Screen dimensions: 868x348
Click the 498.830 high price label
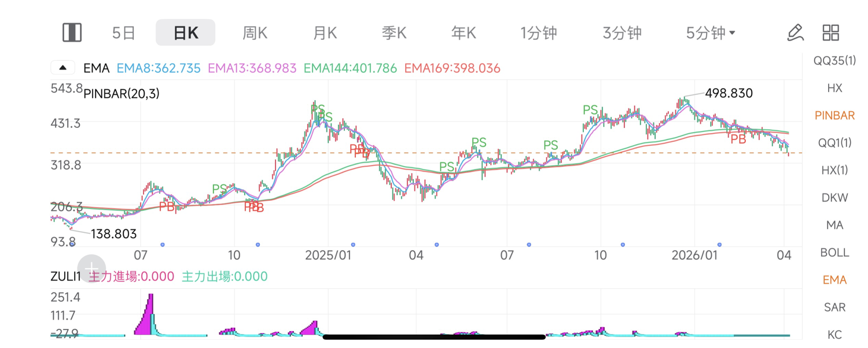coord(729,93)
